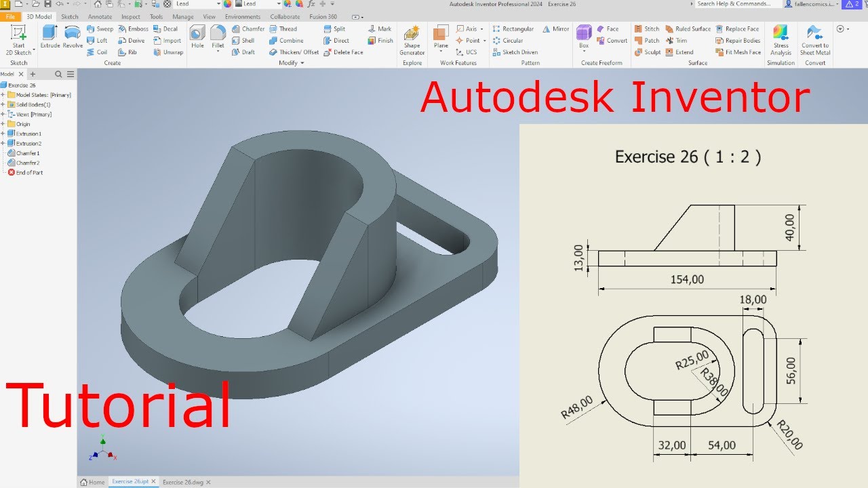Choose the Sweep command
Screen dimensions: 868x488
[100, 29]
